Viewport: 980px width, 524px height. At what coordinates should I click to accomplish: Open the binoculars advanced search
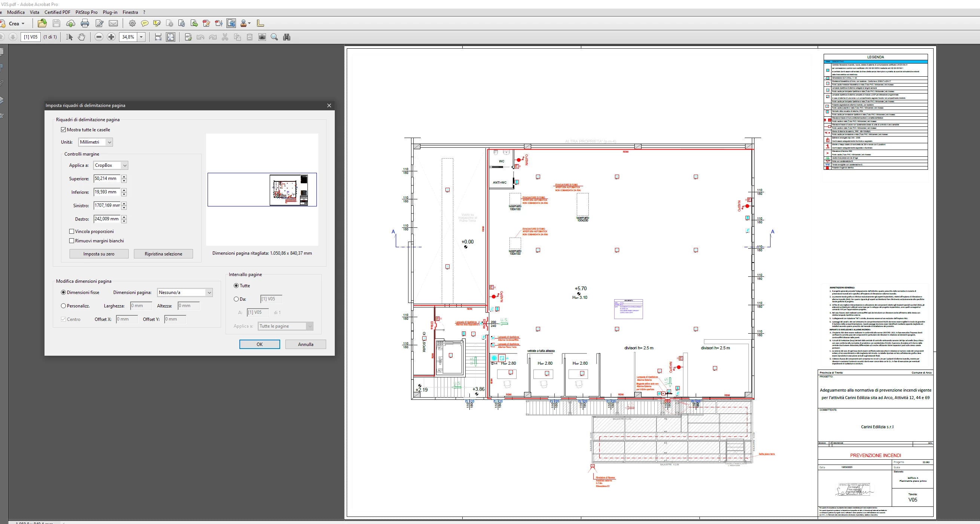point(287,37)
